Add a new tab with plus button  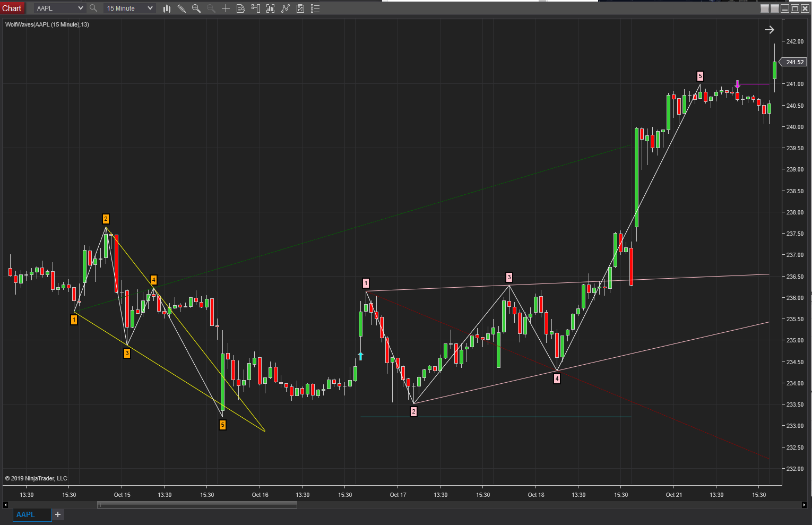(x=58, y=514)
